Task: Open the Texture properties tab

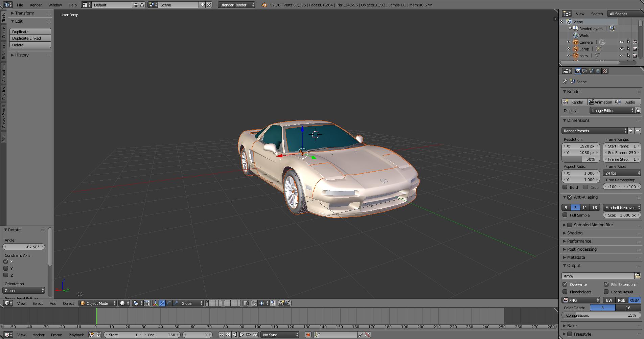Action: click(x=605, y=71)
